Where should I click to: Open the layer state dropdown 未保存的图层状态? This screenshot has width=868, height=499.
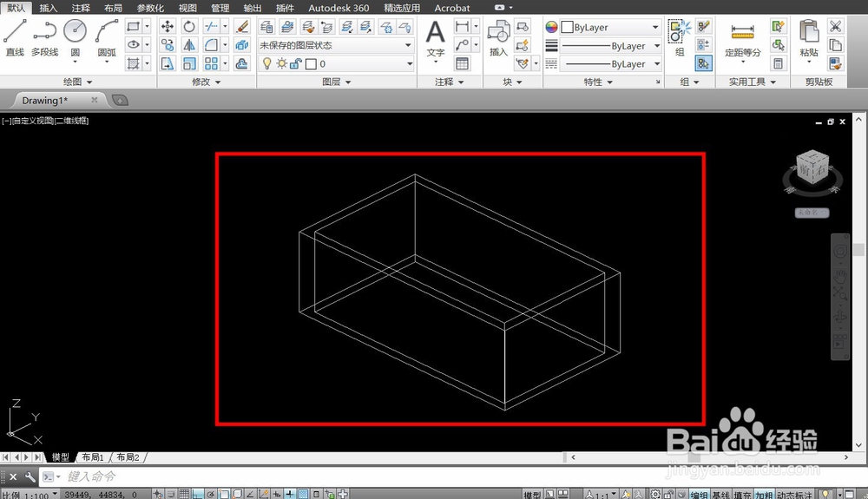pyautogui.click(x=336, y=45)
